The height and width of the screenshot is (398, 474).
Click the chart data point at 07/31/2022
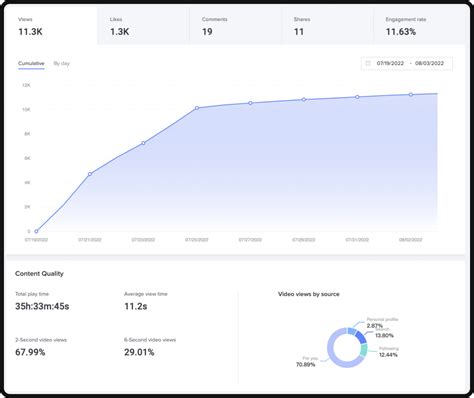pyautogui.click(x=357, y=97)
